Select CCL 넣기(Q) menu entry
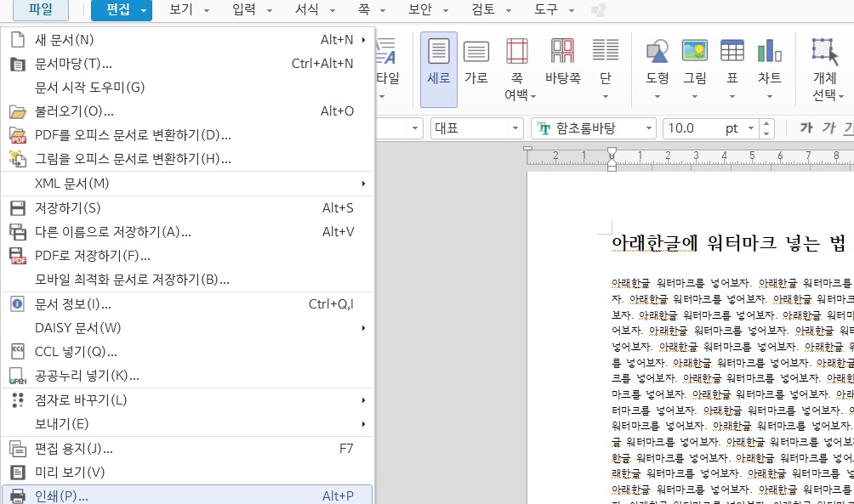This screenshot has height=504, width=854. point(187,352)
